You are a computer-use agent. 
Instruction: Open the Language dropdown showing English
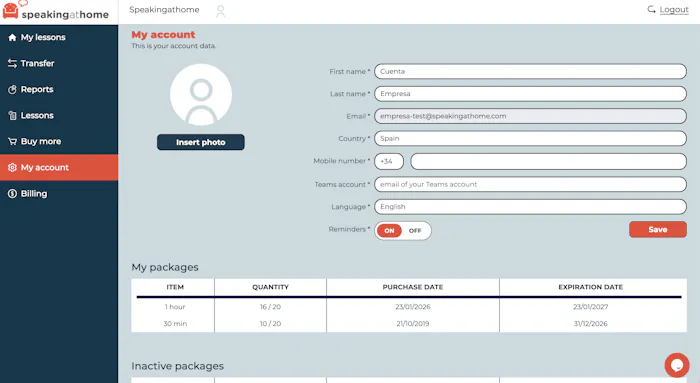point(530,207)
